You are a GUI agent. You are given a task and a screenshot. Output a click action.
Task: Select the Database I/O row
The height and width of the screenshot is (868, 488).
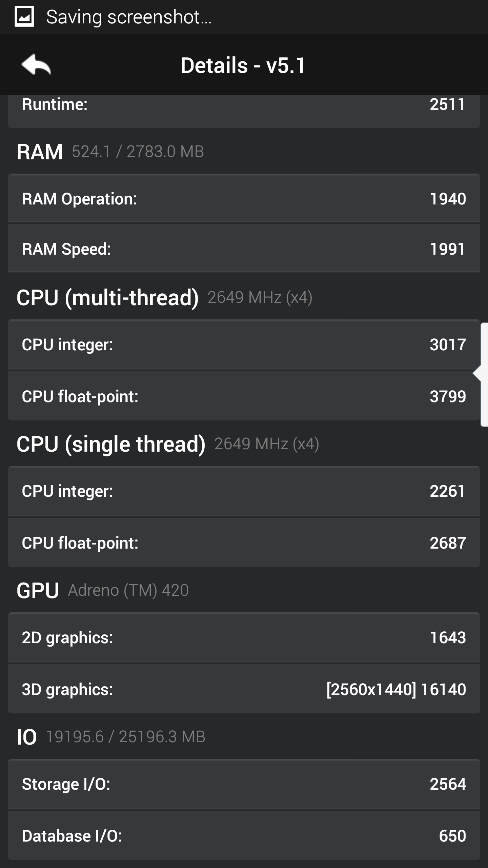pos(244,835)
